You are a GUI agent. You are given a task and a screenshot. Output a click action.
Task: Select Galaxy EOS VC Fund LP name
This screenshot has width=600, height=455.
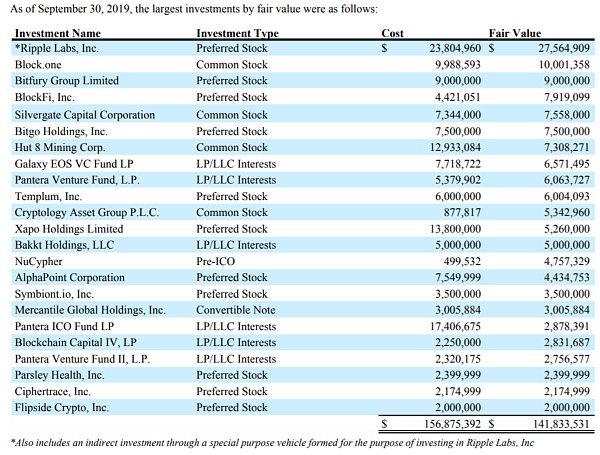(x=71, y=162)
